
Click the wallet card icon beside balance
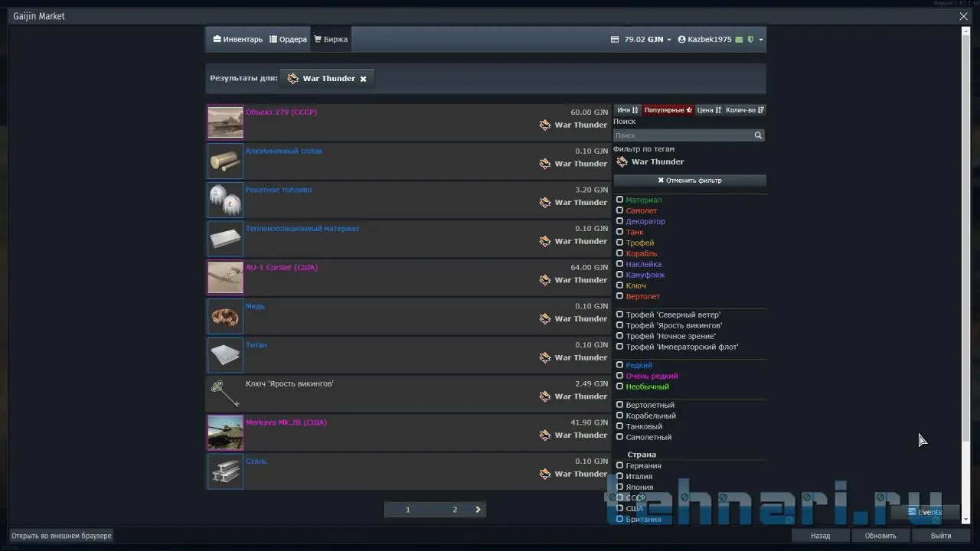point(615,39)
